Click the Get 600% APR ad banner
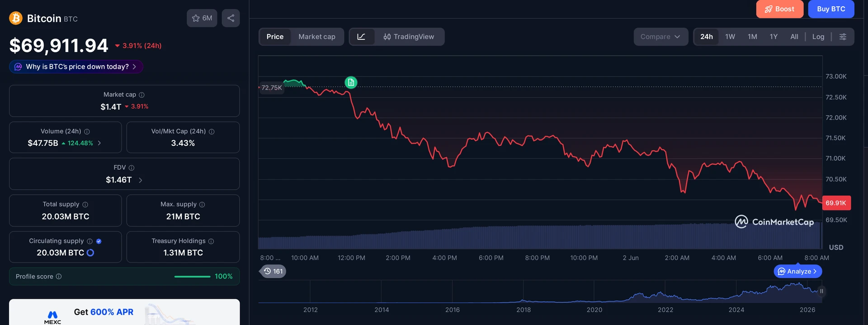Viewport: 868px width, 325px height. (x=124, y=312)
